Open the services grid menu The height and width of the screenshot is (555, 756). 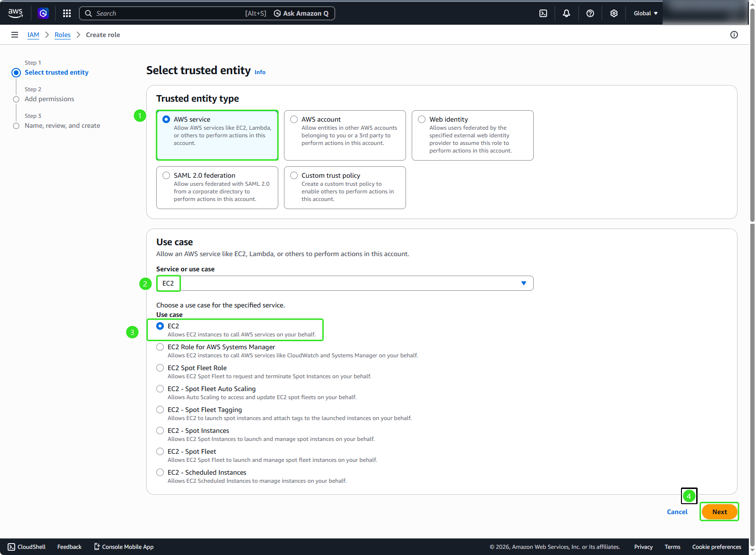67,13
